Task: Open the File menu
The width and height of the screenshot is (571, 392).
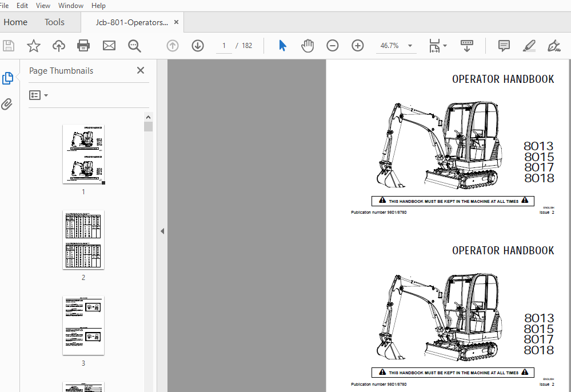Action: [3, 6]
